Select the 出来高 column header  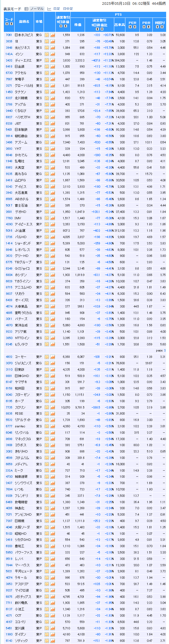(x=119, y=25)
